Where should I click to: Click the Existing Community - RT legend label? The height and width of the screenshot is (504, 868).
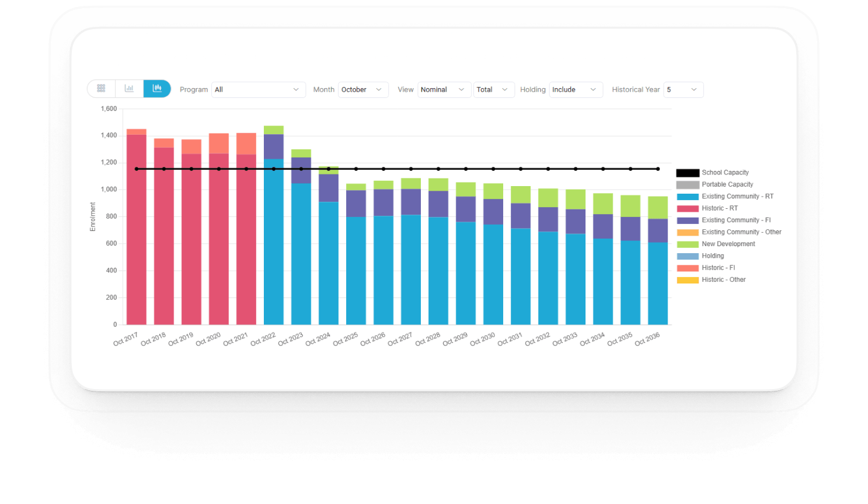[738, 197]
